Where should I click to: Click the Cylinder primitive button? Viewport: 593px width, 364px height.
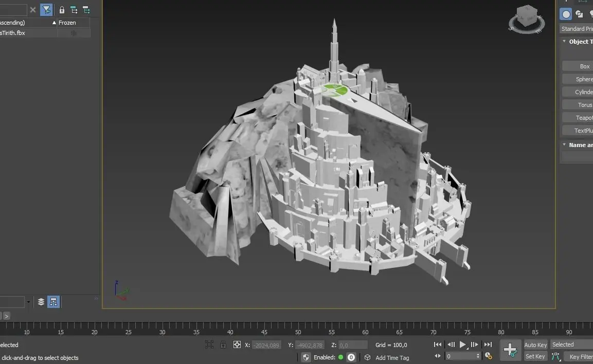coord(578,92)
